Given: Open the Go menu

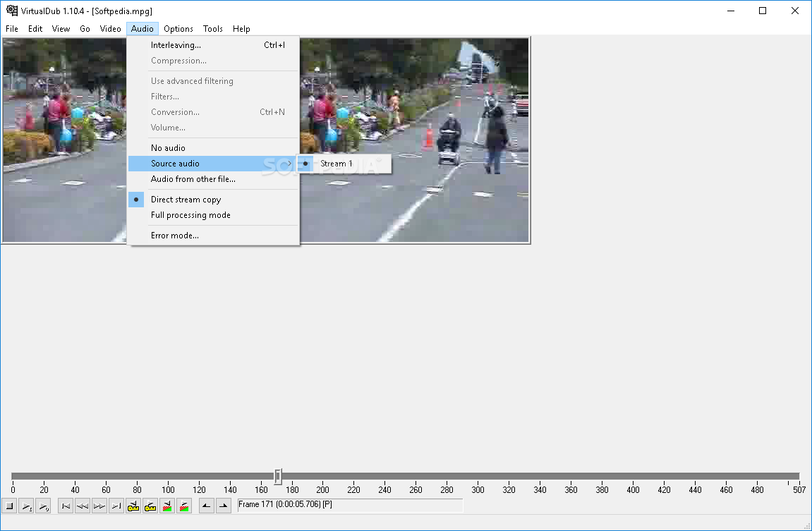Looking at the screenshot, I should click(x=85, y=28).
